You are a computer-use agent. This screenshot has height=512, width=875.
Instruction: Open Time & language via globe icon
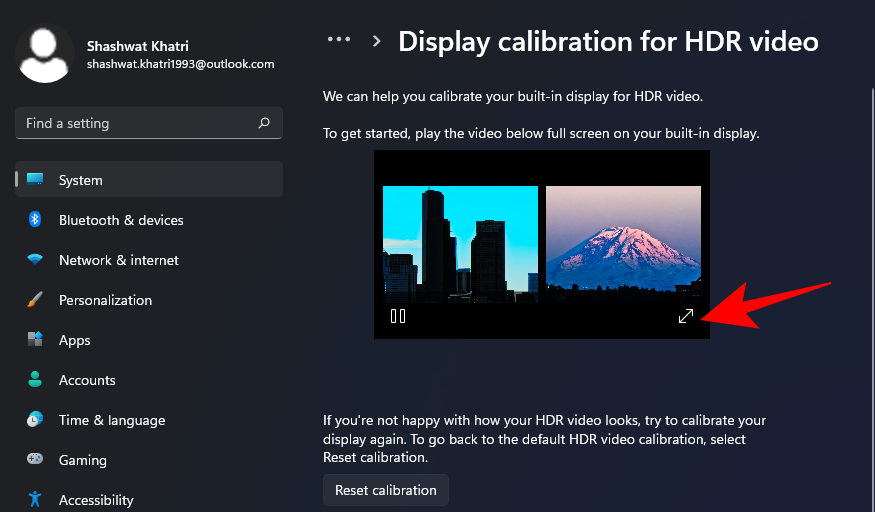35,420
